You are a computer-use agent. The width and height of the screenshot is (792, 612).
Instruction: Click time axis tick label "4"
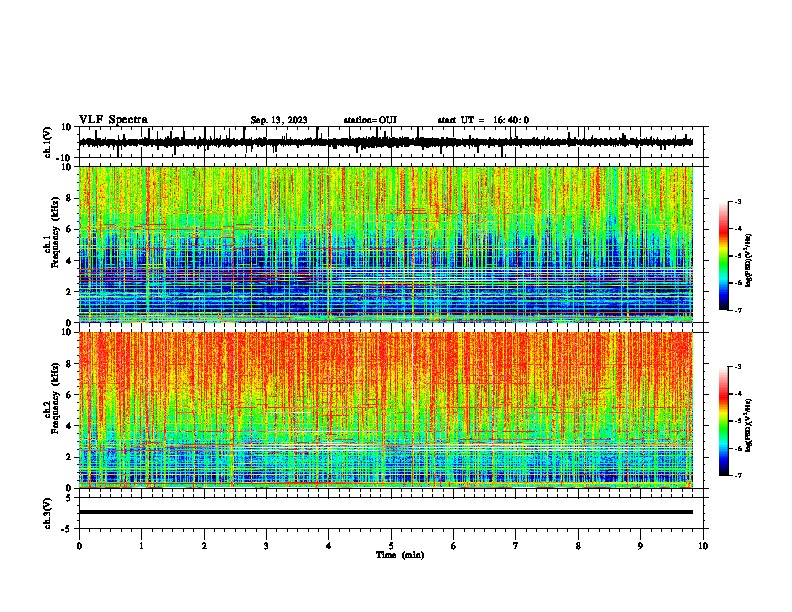(x=328, y=546)
